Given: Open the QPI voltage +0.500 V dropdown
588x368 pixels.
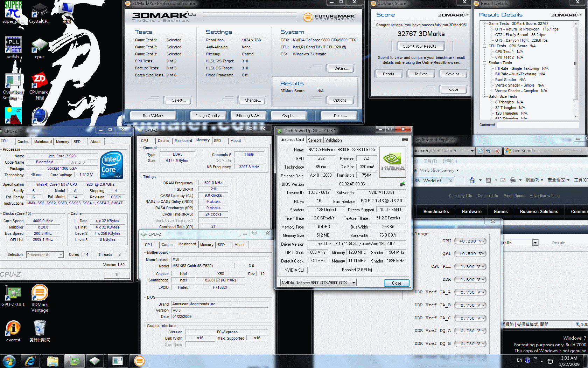Looking at the screenshot, I should click(x=470, y=254).
